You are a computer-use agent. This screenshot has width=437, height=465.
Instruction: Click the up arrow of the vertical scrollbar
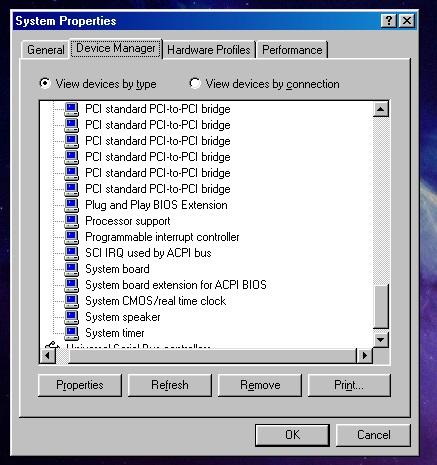click(x=381, y=109)
